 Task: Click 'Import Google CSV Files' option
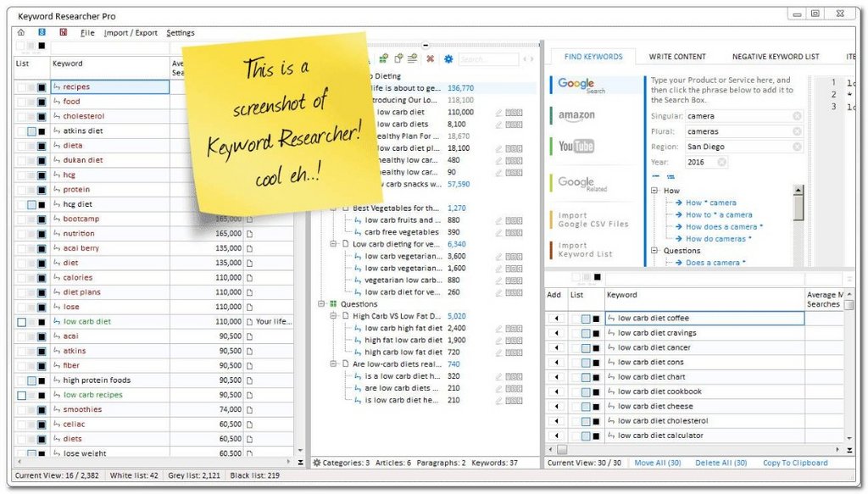click(593, 219)
